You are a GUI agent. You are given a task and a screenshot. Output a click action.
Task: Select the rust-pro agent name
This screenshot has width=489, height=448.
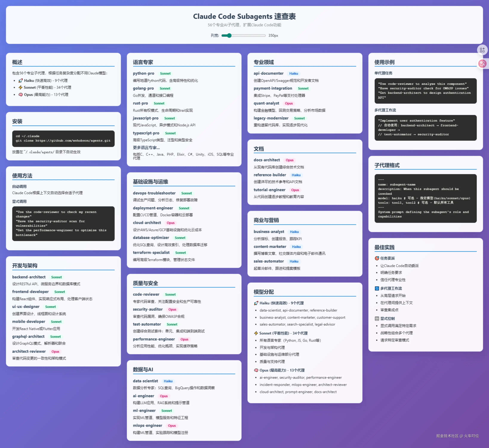point(140,103)
